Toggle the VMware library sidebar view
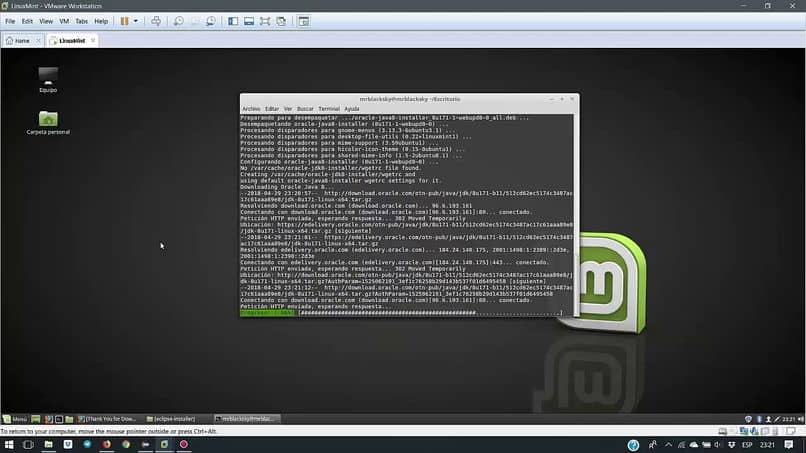The width and height of the screenshot is (806, 453). pyautogui.click(x=233, y=21)
